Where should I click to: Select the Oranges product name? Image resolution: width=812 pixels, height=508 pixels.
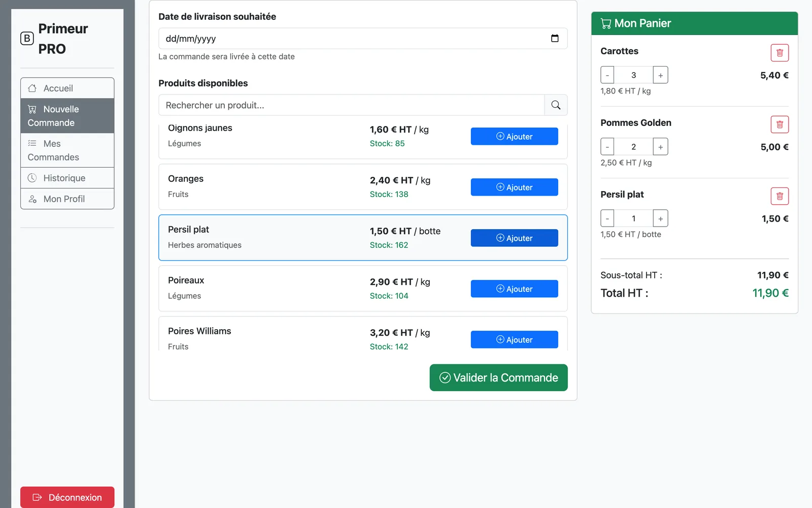pos(186,179)
